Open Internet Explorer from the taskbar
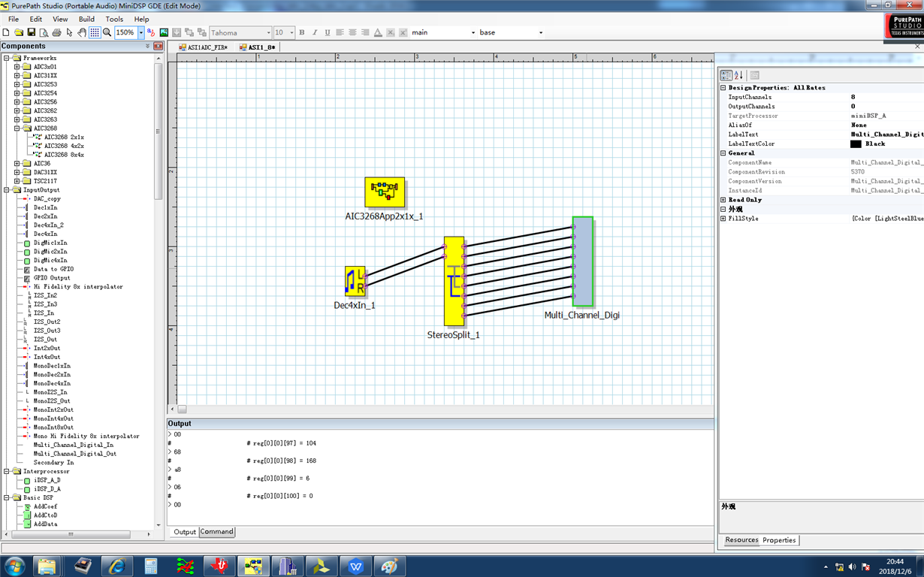924x577 pixels. point(116,566)
